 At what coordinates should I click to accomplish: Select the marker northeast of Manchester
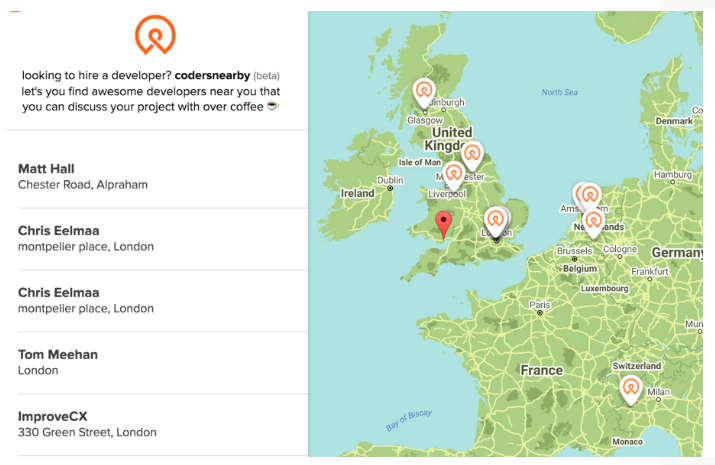[x=472, y=154]
